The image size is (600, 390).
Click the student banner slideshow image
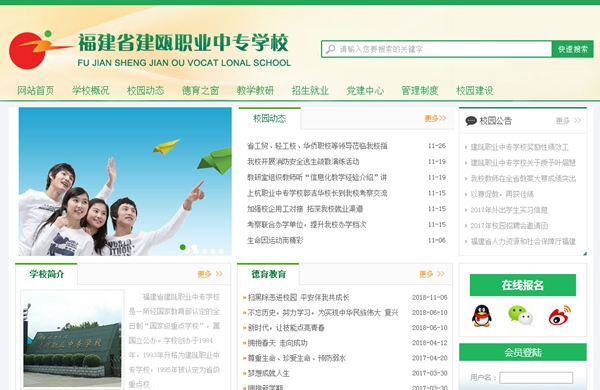pos(125,181)
